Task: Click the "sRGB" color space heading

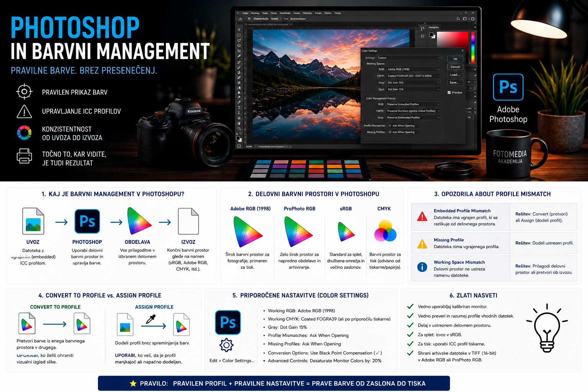Action: point(346,209)
